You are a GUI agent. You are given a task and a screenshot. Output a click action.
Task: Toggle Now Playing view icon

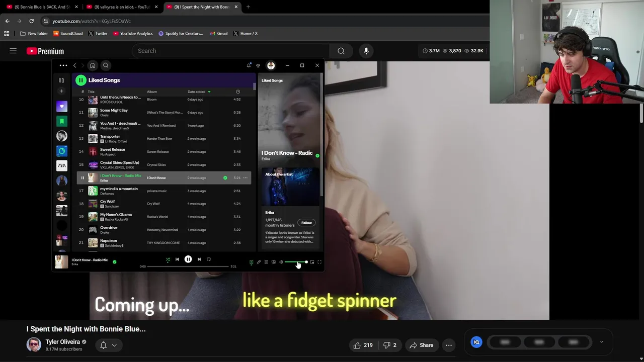point(251,262)
